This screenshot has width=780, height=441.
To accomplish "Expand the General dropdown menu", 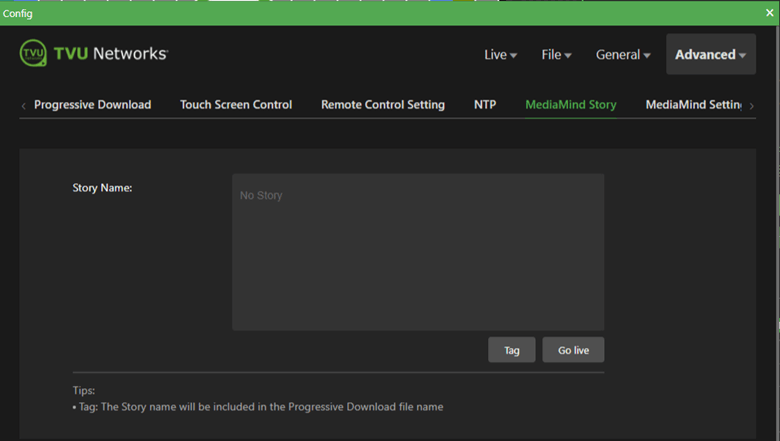I will 623,55.
